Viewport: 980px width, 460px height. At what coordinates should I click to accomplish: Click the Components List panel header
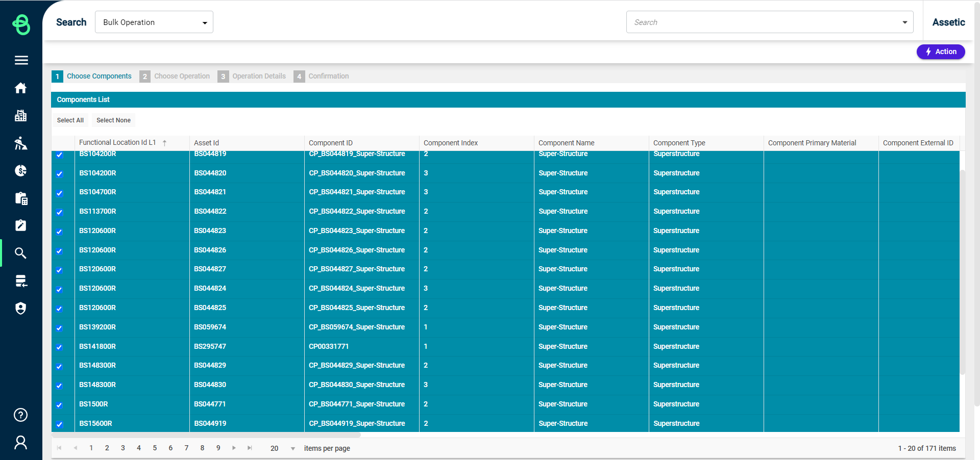pyautogui.click(x=508, y=99)
